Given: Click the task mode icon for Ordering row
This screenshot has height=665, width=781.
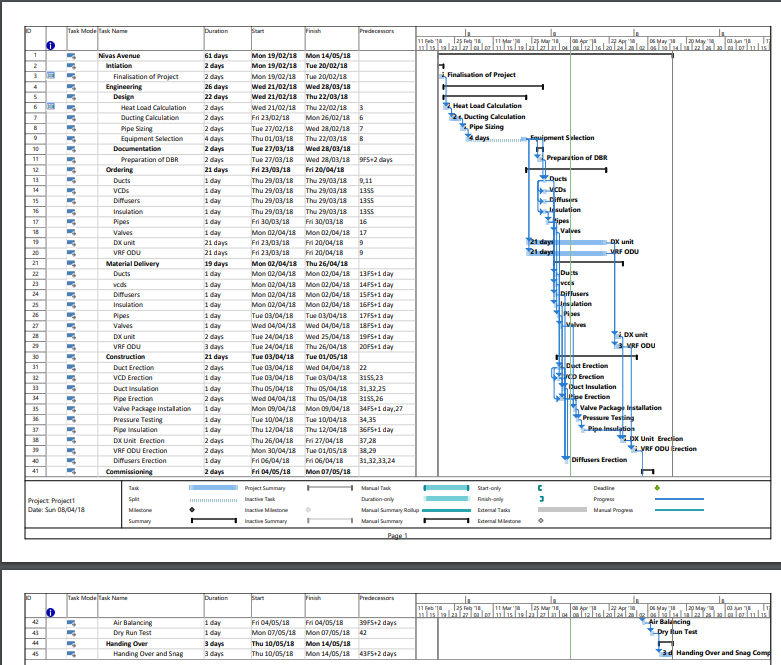Looking at the screenshot, I should 71,170.
